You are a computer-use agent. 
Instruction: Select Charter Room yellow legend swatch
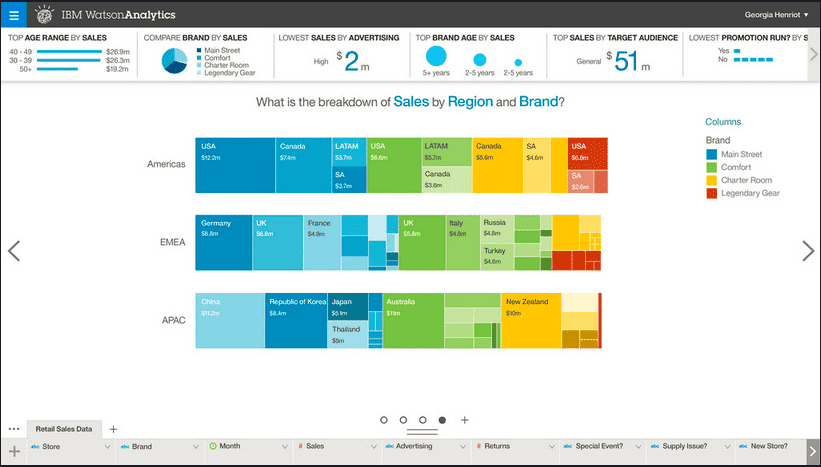[712, 180]
